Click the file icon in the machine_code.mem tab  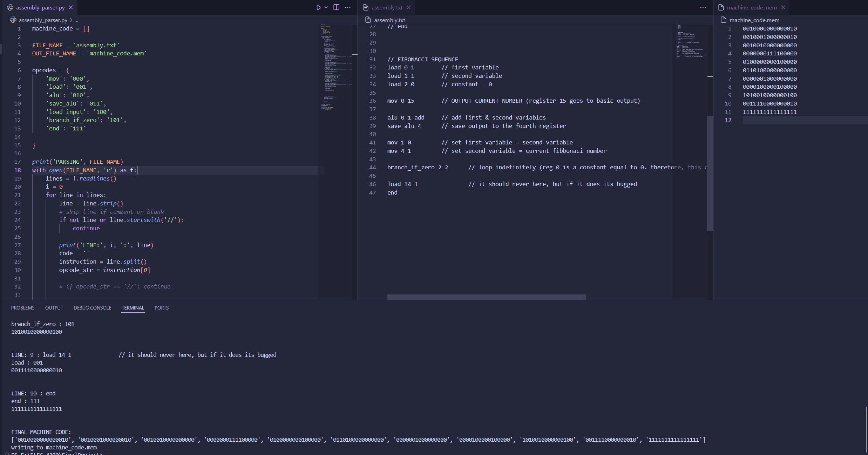tap(721, 7)
